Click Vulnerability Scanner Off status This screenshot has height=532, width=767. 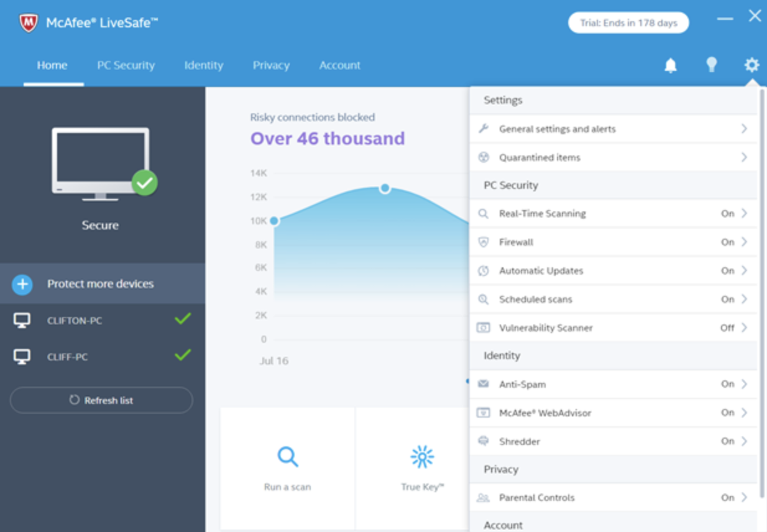click(727, 328)
